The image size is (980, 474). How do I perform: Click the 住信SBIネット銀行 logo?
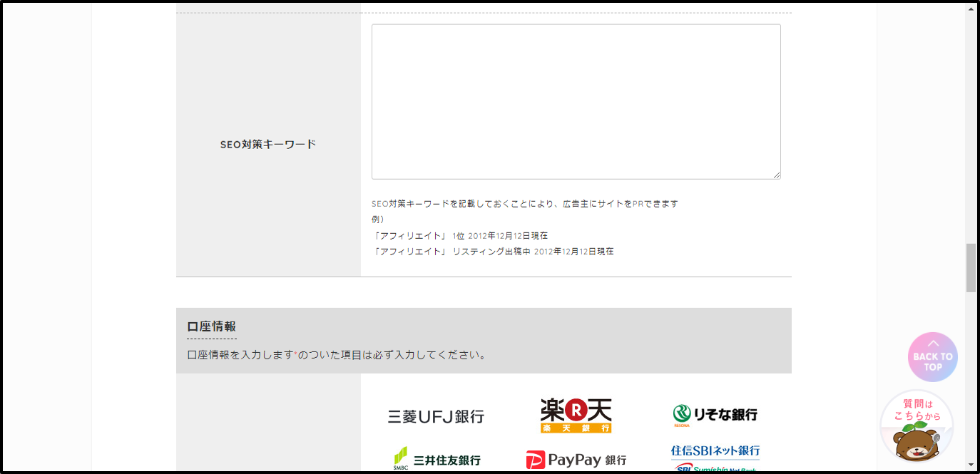715,458
